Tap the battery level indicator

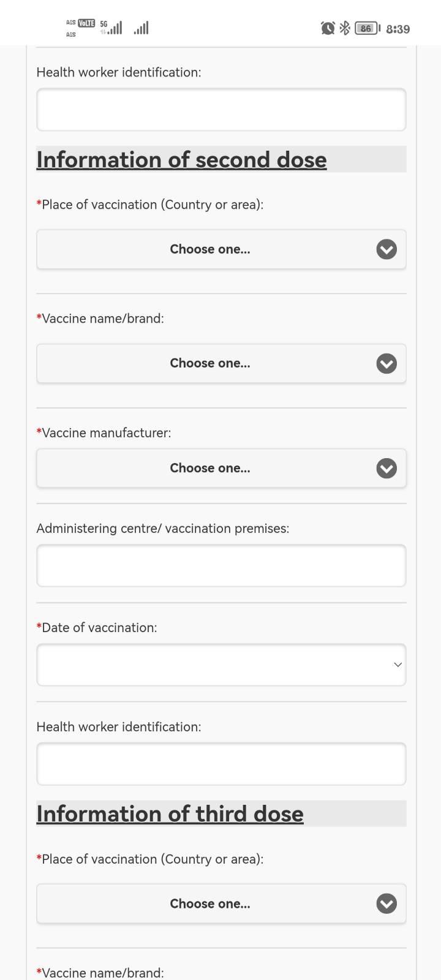tap(367, 28)
